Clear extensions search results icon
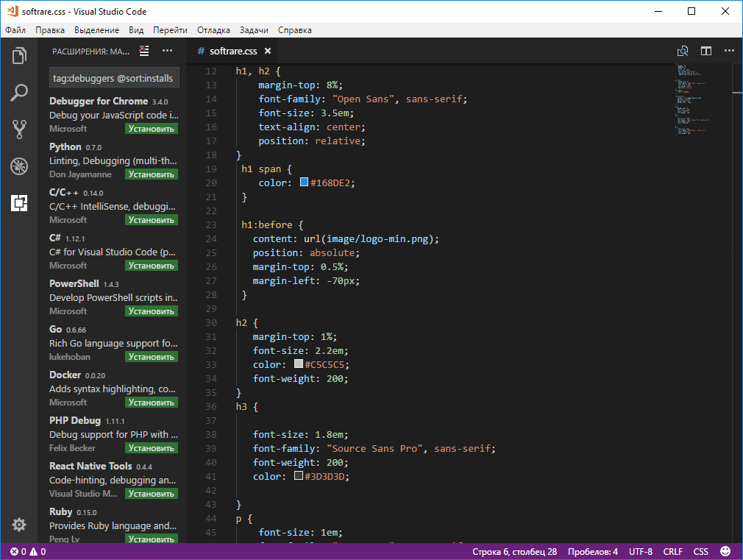Viewport: 743px width, 560px height. pos(144,51)
